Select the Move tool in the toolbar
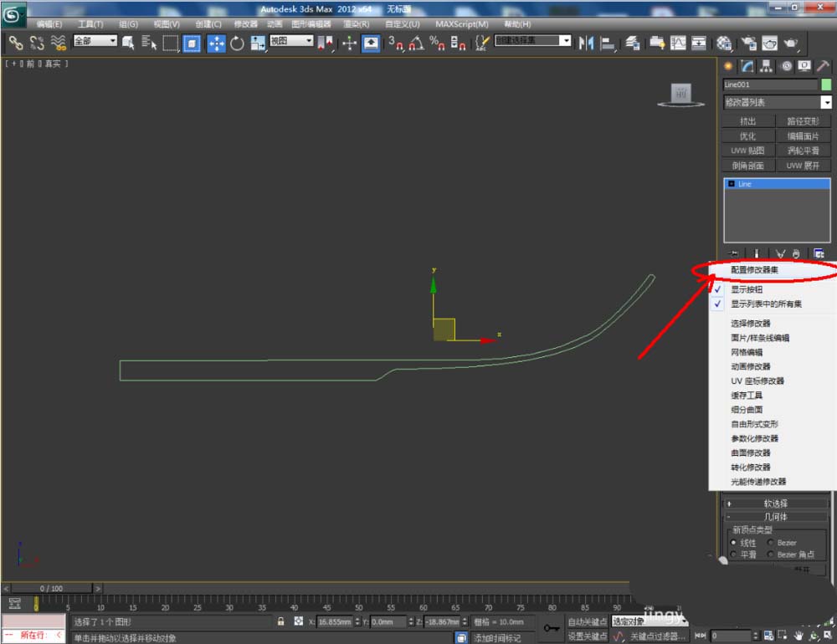The width and height of the screenshot is (837, 644). [x=215, y=43]
